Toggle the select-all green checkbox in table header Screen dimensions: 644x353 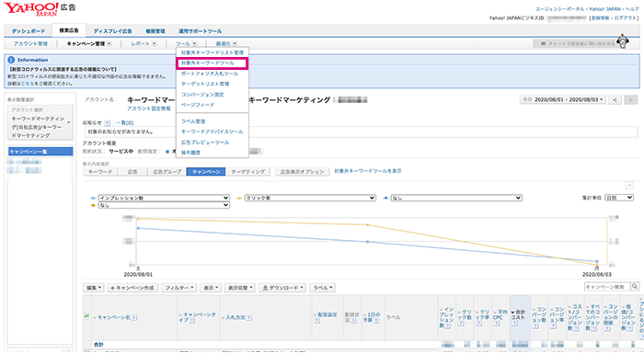pyautogui.click(x=86, y=316)
